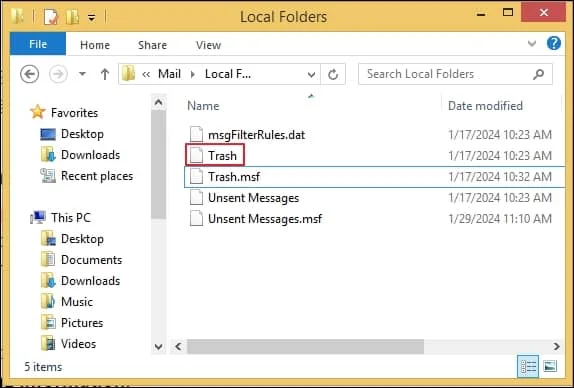This screenshot has width=574, height=388.
Task: Select the Unsent Messages.msf file
Action: [265, 219]
